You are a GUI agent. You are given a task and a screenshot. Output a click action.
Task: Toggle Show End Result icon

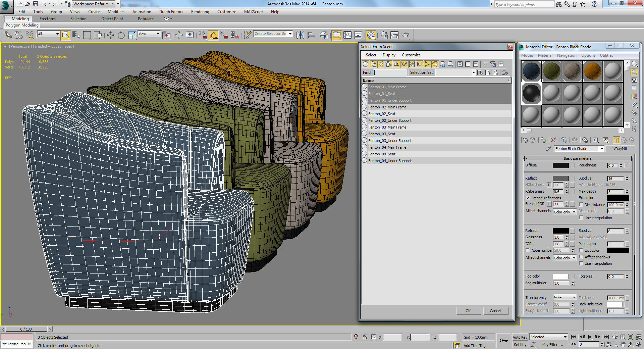point(616,140)
